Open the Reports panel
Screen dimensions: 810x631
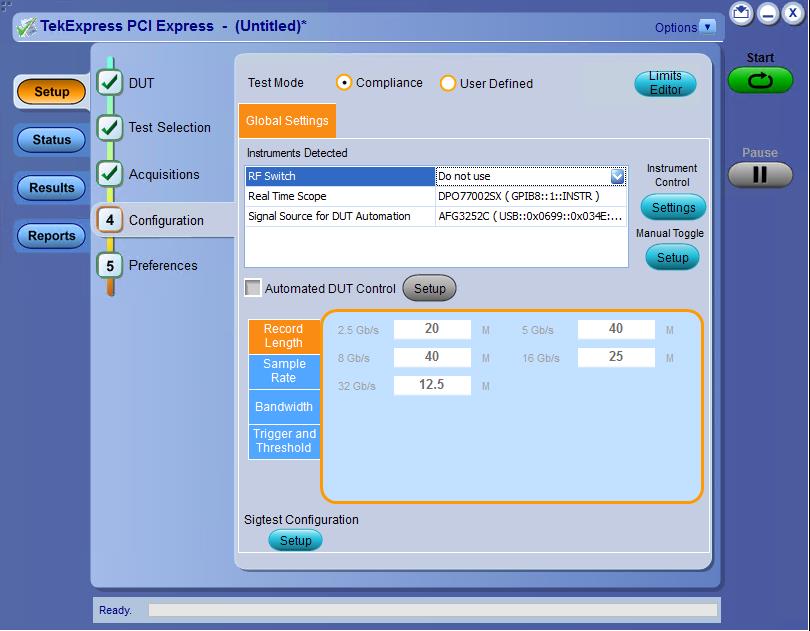(x=51, y=236)
